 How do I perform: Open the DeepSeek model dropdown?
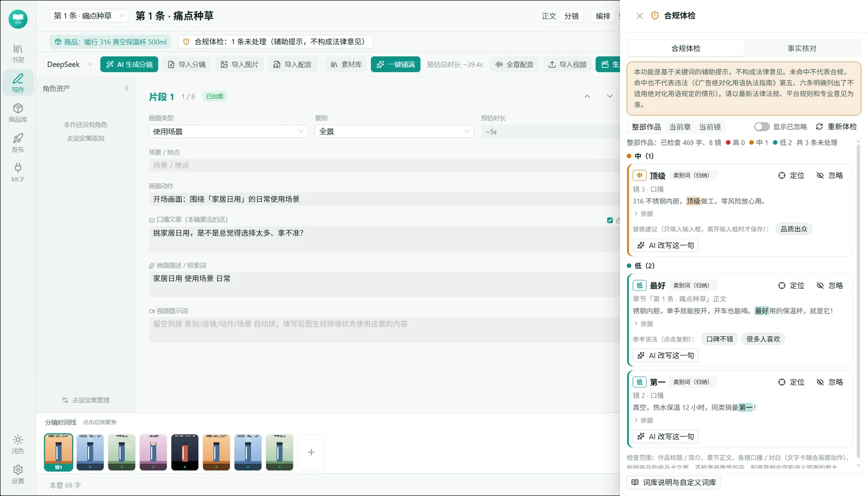69,64
